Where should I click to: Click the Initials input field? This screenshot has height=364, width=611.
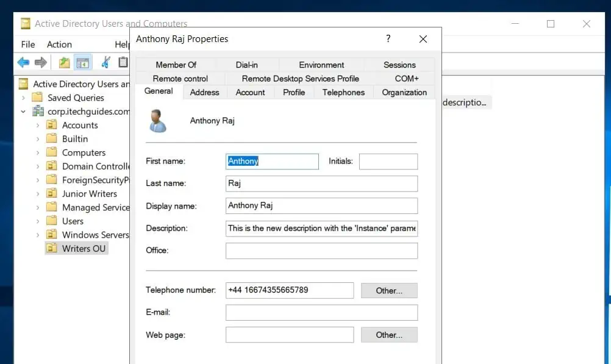388,162
